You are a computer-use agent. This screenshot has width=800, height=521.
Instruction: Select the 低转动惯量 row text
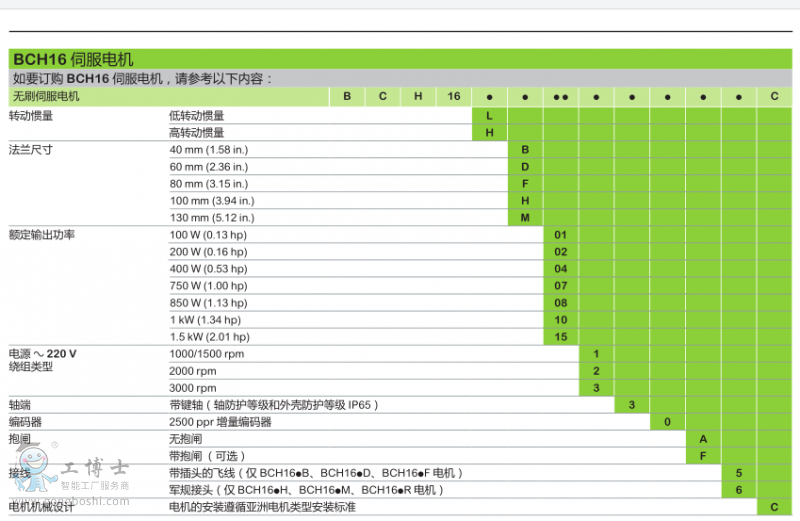pyautogui.click(x=197, y=115)
